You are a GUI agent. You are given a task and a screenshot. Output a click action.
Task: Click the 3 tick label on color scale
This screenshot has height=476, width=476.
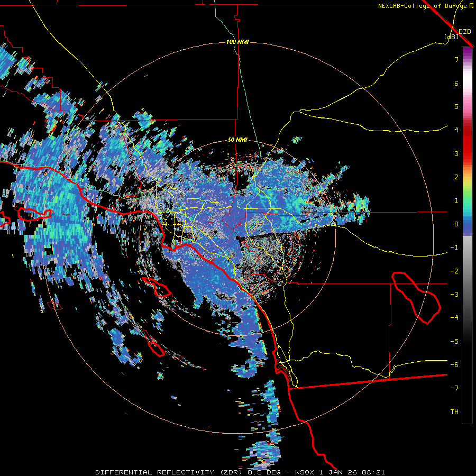pyautogui.click(x=456, y=153)
